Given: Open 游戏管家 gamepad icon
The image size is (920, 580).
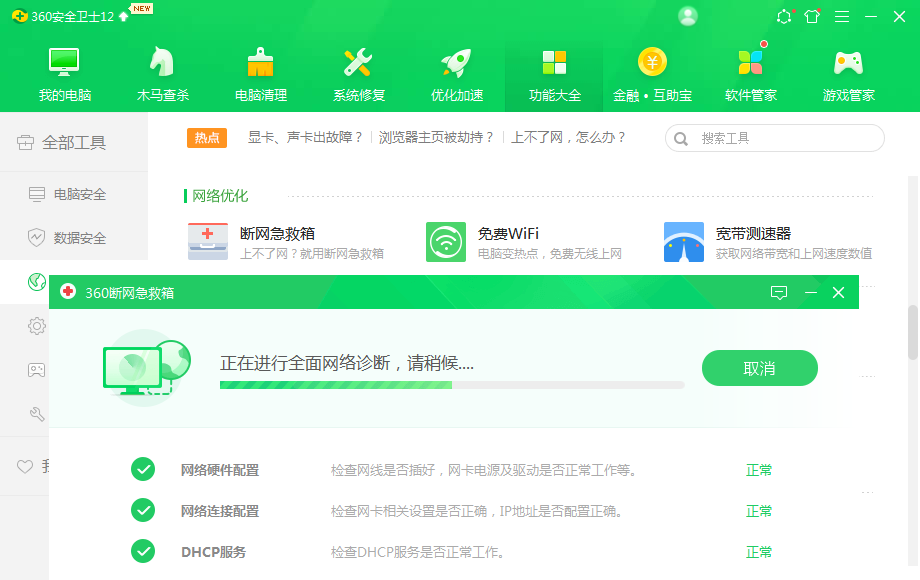Looking at the screenshot, I should point(848,63).
